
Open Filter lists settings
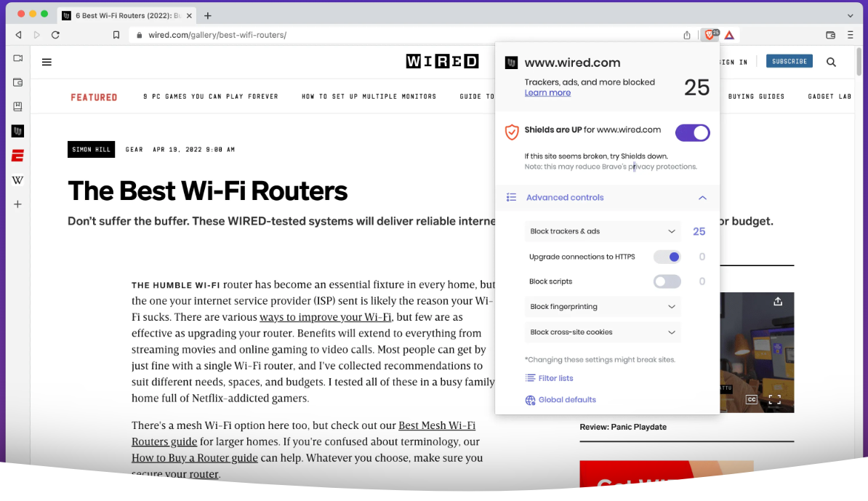(549, 378)
